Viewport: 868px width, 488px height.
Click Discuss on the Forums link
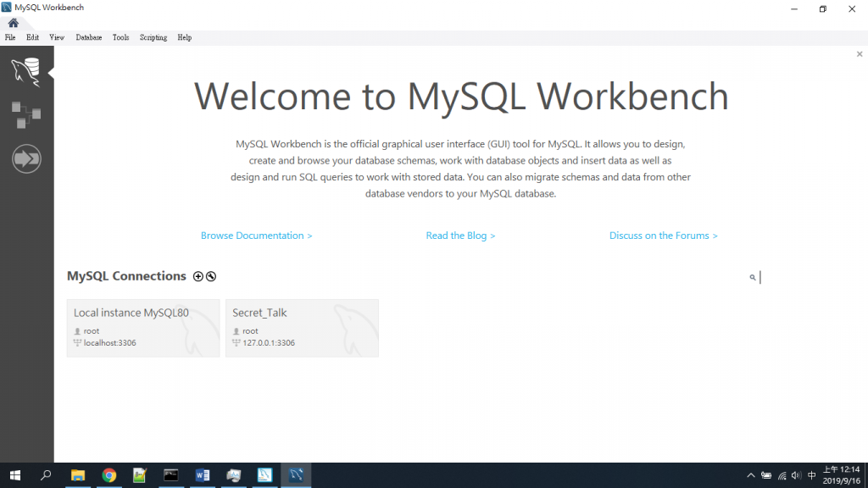663,236
